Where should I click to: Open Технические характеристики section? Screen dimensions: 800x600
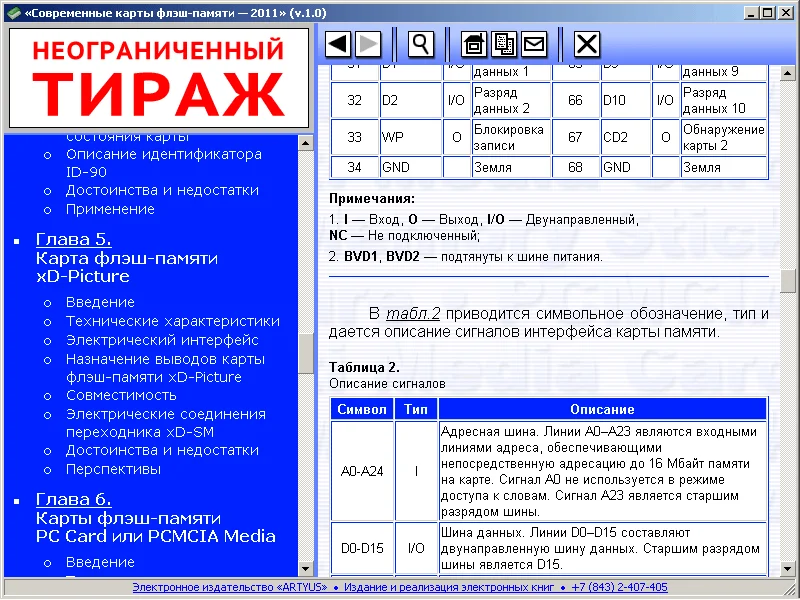(173, 321)
